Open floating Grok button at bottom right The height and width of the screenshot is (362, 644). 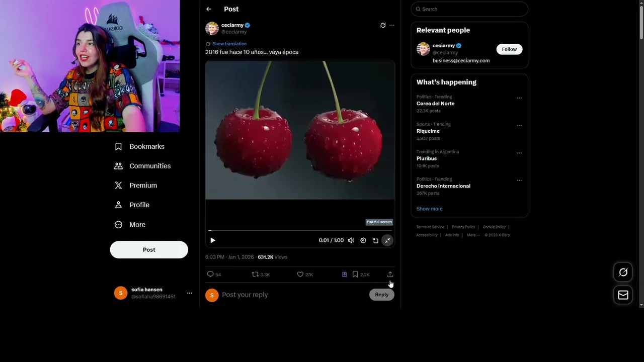coord(623,273)
